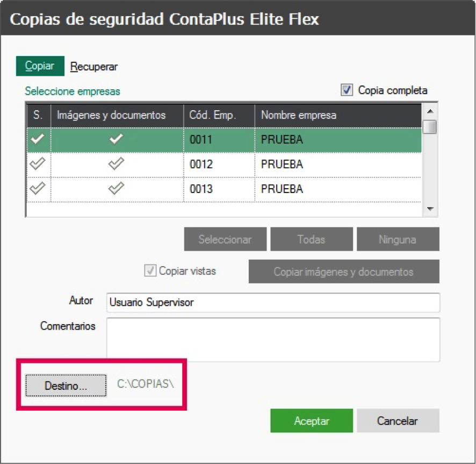Dismiss dialog with Cancelar
The width and height of the screenshot is (476, 464).
pos(398,420)
